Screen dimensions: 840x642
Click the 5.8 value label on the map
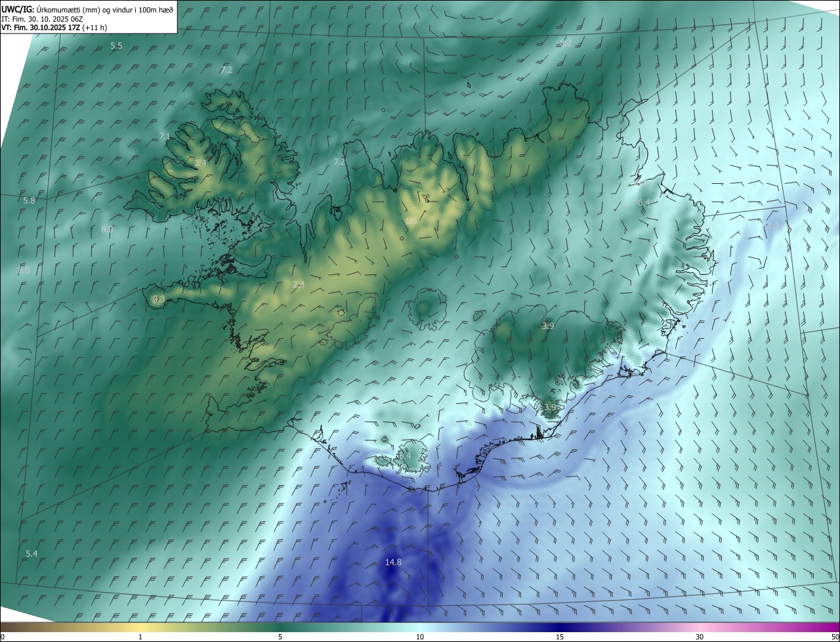click(29, 200)
